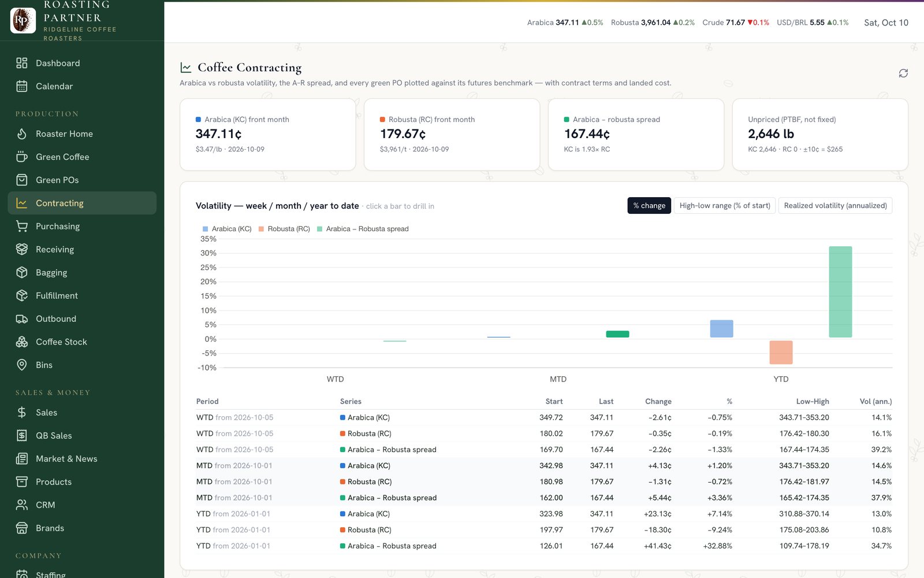
Task: Drill into the YTD Arabica blue bar
Action: 721,329
